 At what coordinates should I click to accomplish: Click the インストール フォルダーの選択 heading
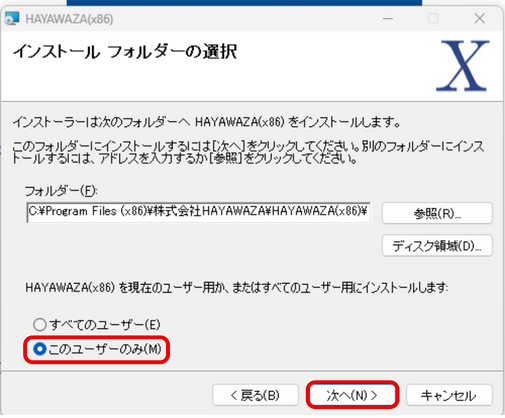(x=125, y=52)
